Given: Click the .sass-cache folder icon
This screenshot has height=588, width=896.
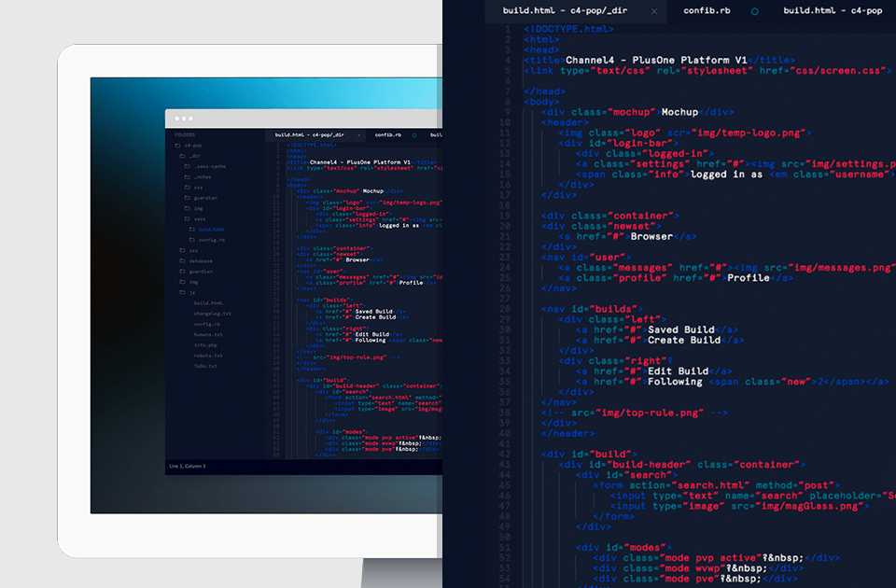Looking at the screenshot, I should click(x=187, y=166).
